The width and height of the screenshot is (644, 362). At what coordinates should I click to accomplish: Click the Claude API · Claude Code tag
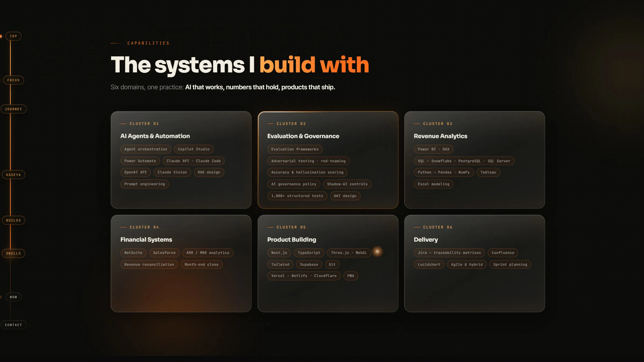tap(194, 161)
